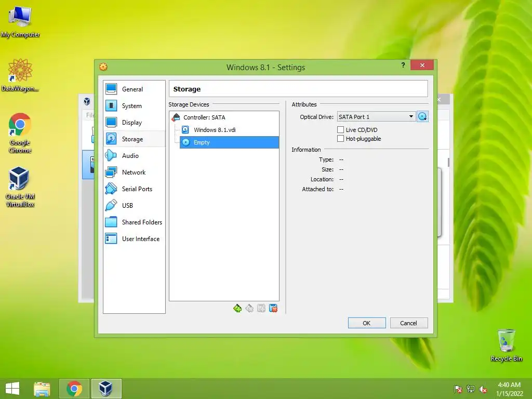Viewport: 532px width, 399px height.
Task: Click the muted volume tray icon
Action: pos(483,389)
